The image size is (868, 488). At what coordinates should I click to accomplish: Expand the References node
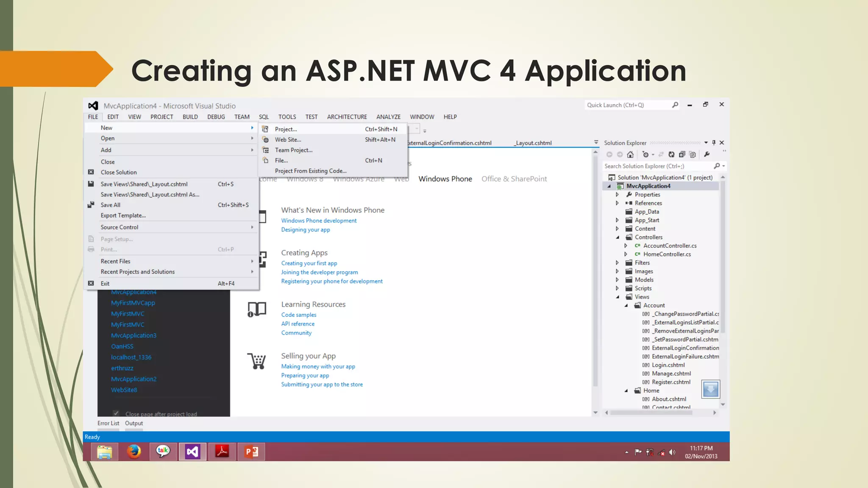coord(617,203)
